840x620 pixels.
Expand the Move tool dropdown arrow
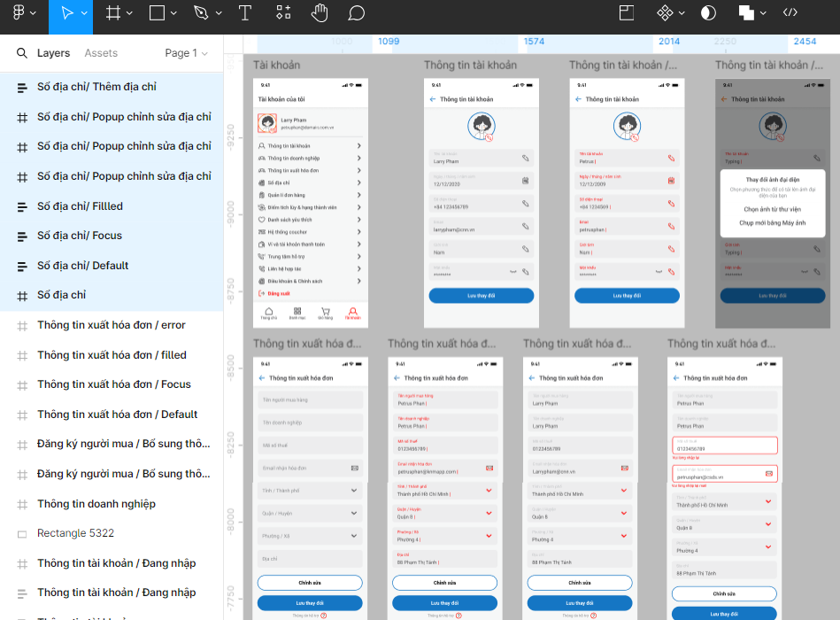click(x=84, y=13)
